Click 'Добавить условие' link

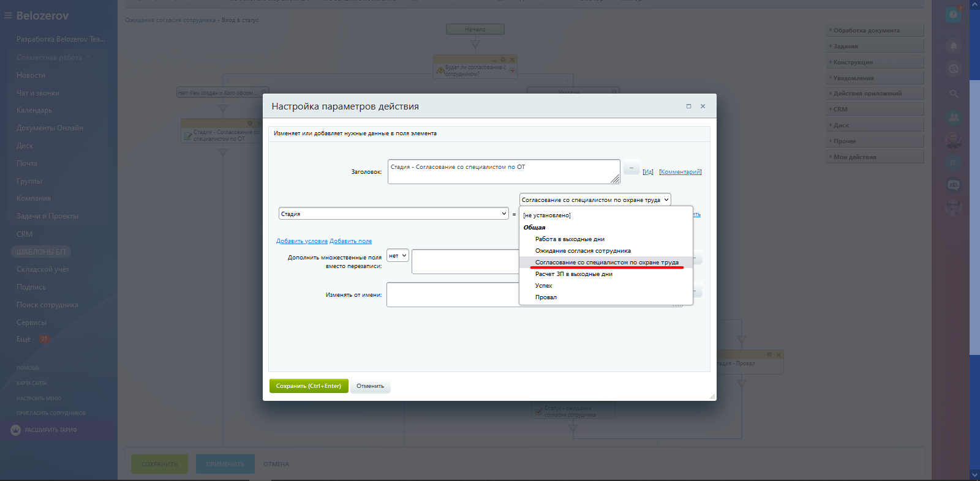302,241
